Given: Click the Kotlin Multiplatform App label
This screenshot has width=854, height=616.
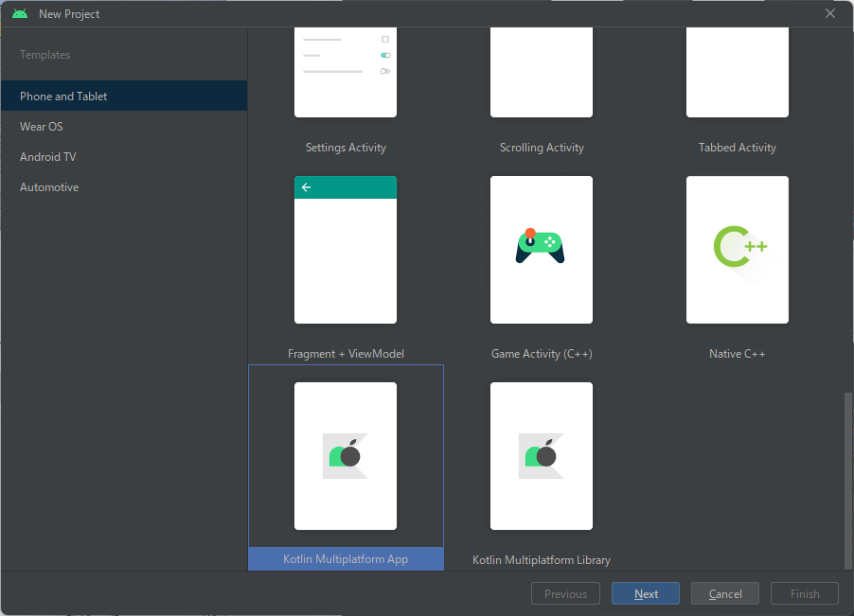Looking at the screenshot, I should [346, 559].
